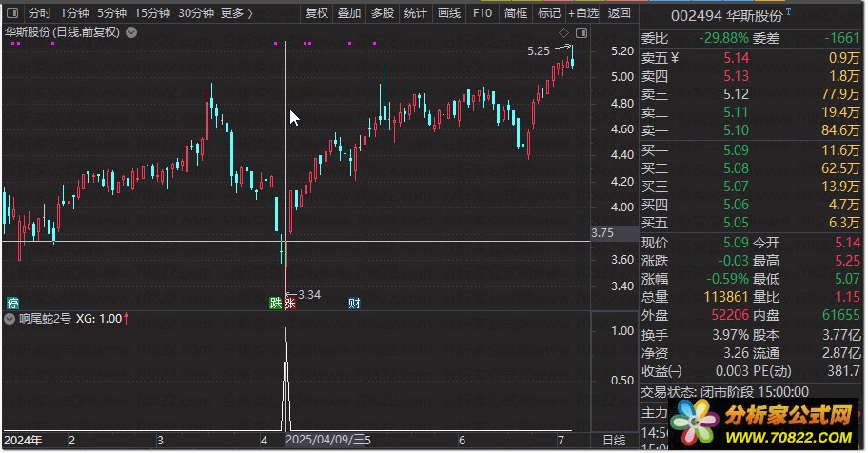
Task: Click 交易状态 闭市阶段 status line
Action: (724, 392)
